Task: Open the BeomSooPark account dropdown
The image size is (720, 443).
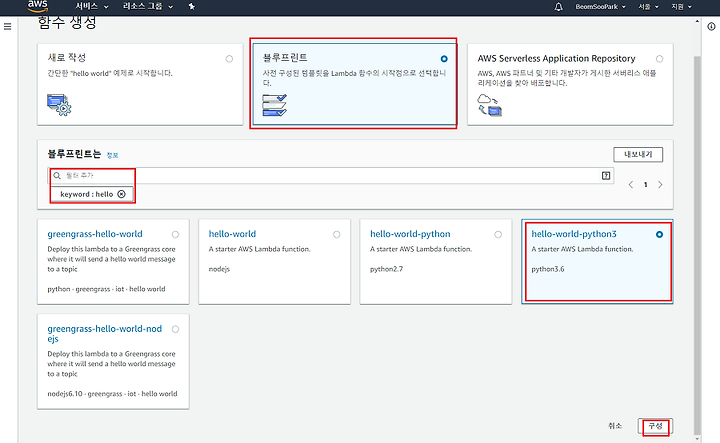Action: [601, 7]
